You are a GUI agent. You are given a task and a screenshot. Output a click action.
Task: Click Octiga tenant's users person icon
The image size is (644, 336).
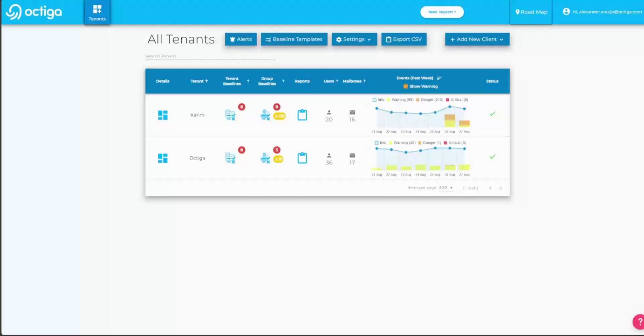329,155
